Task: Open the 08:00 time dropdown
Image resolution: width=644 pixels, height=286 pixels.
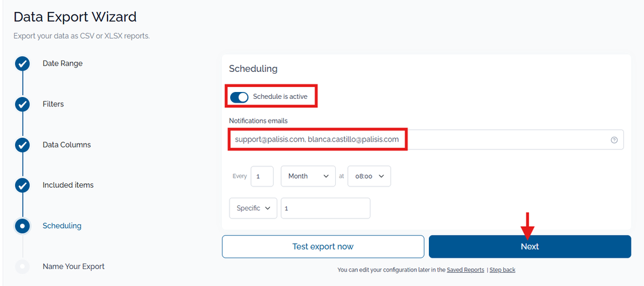Action: click(369, 176)
